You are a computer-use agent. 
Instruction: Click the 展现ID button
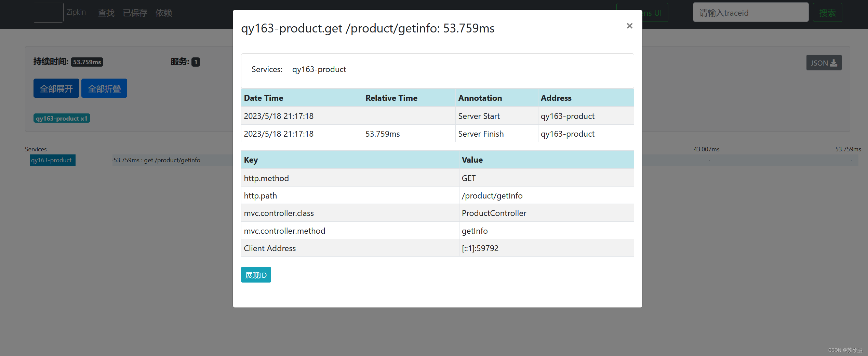pyautogui.click(x=256, y=275)
